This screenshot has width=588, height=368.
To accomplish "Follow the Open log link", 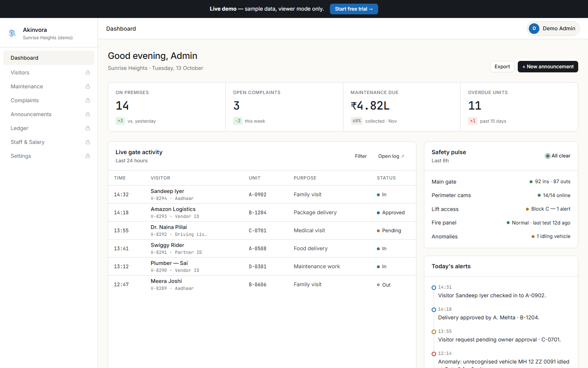I will click(x=391, y=156).
